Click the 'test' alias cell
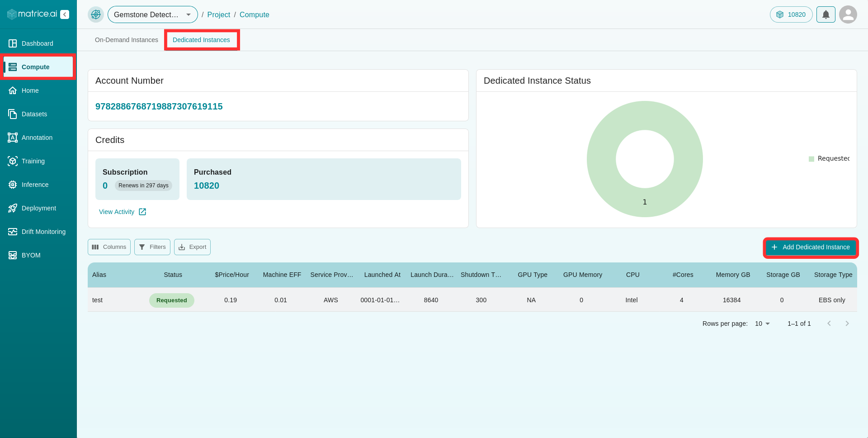868x438 pixels. point(97,300)
